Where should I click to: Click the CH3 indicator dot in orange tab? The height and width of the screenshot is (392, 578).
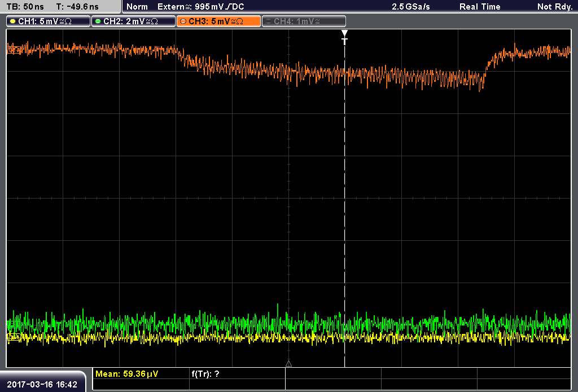pyautogui.click(x=183, y=21)
